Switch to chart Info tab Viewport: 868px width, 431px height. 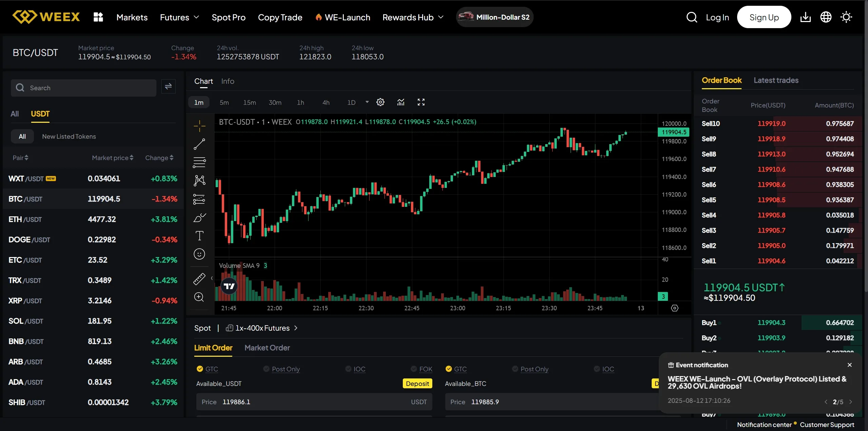pos(228,81)
